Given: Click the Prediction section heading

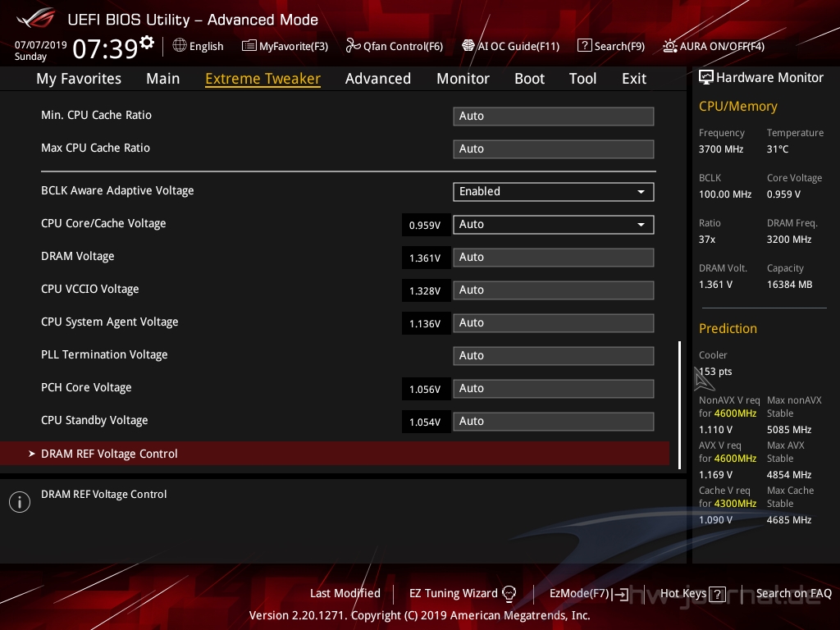Looking at the screenshot, I should coord(728,328).
